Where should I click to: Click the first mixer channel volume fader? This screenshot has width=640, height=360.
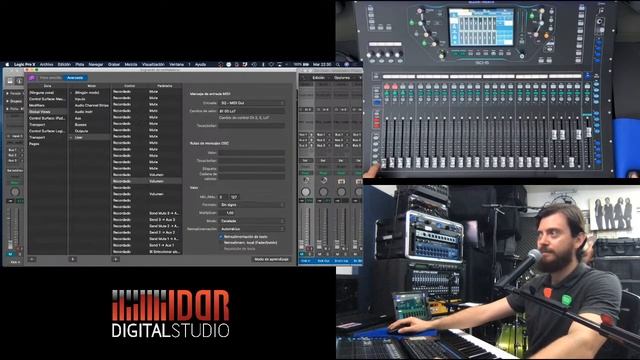pos(302,244)
